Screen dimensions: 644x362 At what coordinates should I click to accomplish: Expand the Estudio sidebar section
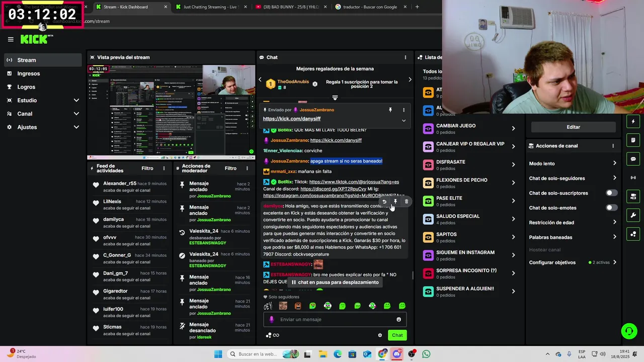pyautogui.click(x=43, y=100)
